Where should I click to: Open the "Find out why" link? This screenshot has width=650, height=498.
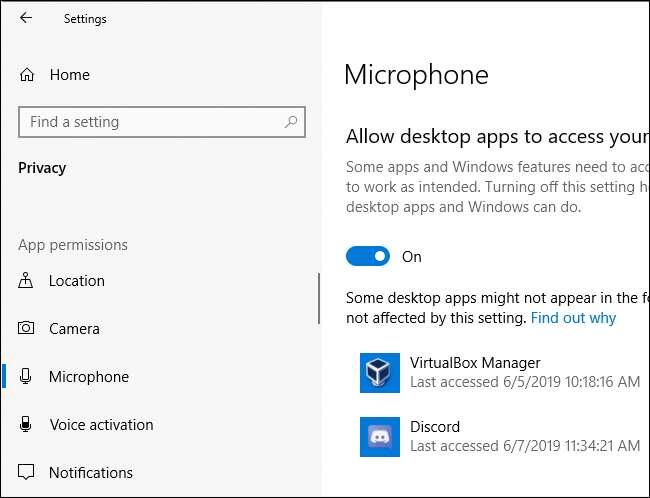[573, 318]
